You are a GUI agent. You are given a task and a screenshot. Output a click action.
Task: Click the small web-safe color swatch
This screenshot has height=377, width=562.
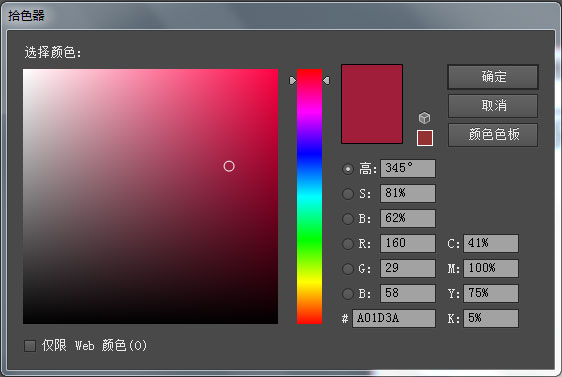coord(425,138)
